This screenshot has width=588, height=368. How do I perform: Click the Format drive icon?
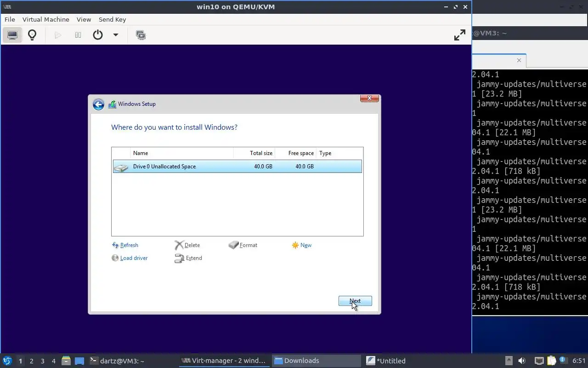233,245
